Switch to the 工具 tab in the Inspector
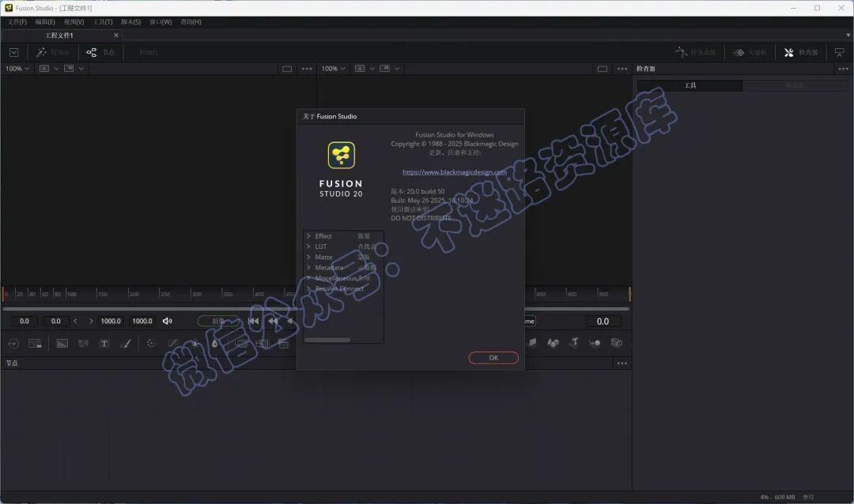Viewport: 854px width, 504px height. (x=690, y=85)
